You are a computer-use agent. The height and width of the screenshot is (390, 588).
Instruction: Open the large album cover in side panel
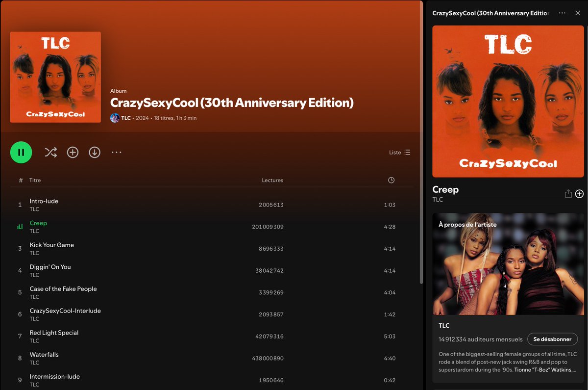[x=508, y=102]
